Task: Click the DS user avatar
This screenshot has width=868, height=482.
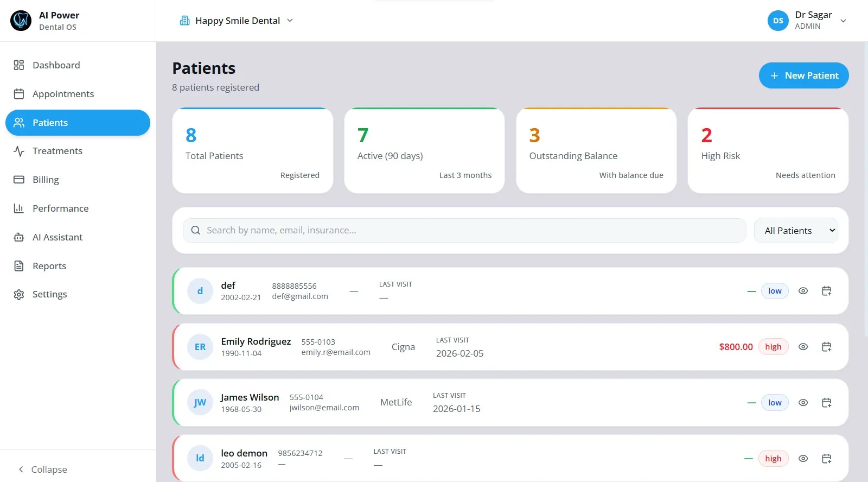Action: pyautogui.click(x=778, y=21)
